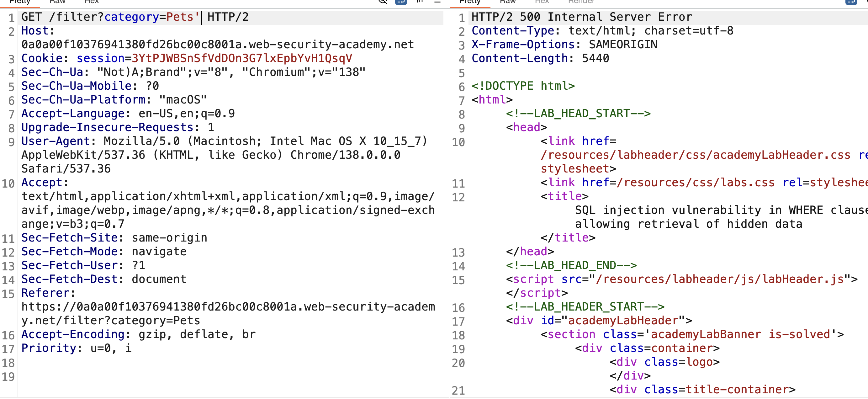
Task: Click the category parameter name in request line
Action: coord(131,17)
